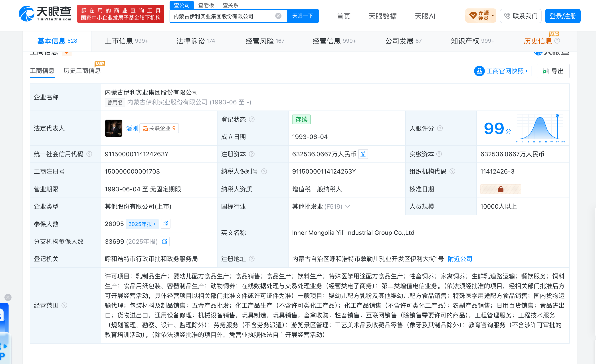Go to 天眼数据 in navigation
596x364 pixels.
[x=382, y=16]
